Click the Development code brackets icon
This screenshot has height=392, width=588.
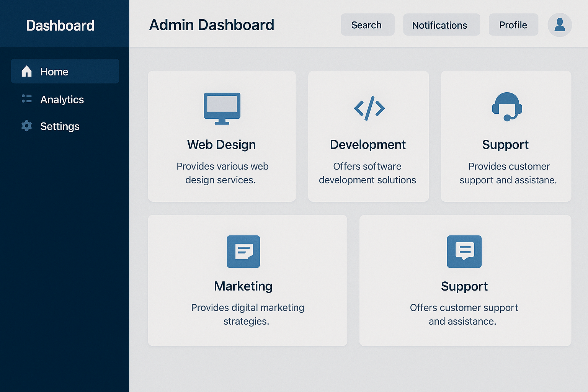point(369,108)
